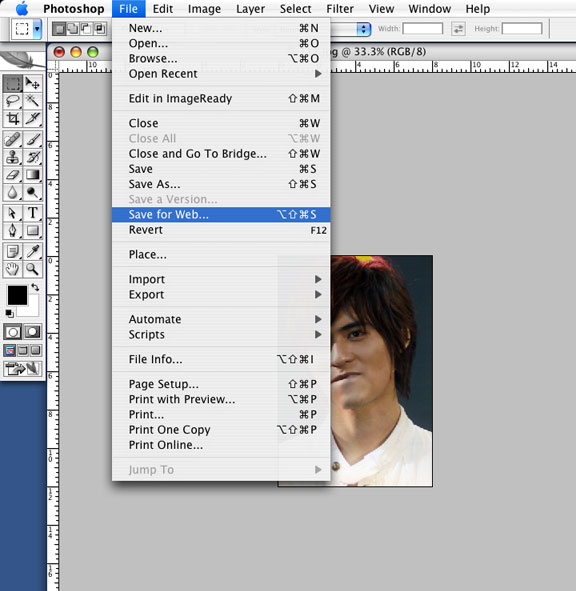Select the Hand tool
The height and width of the screenshot is (591, 576).
coord(12,269)
